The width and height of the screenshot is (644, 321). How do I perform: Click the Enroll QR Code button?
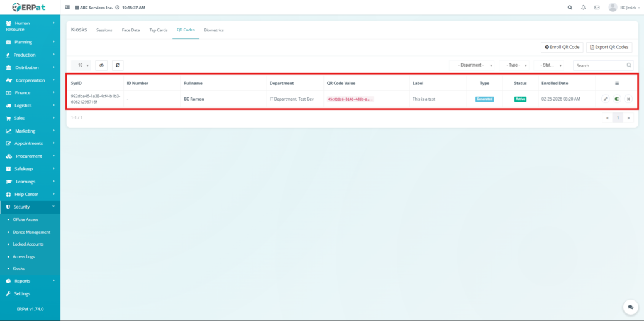(x=562, y=47)
